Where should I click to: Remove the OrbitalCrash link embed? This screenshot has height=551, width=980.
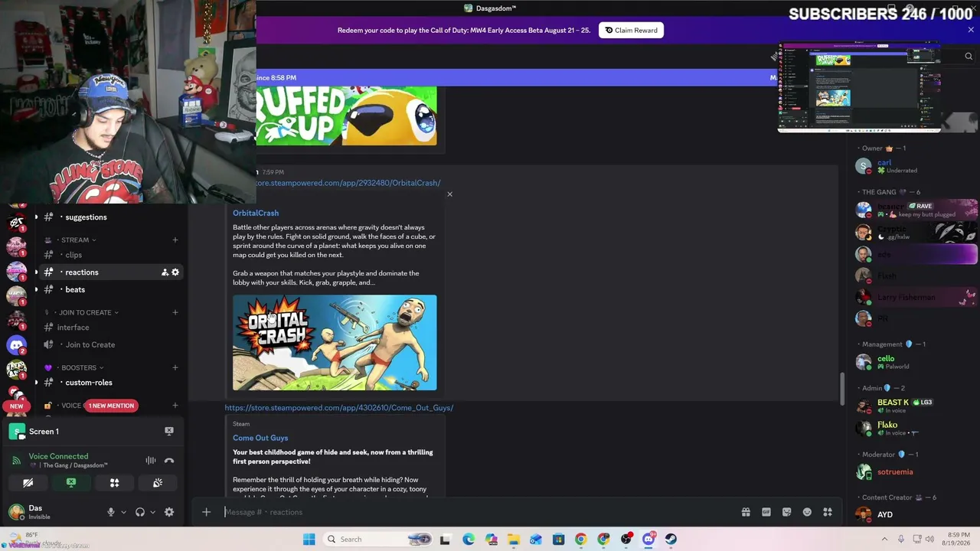coord(449,194)
